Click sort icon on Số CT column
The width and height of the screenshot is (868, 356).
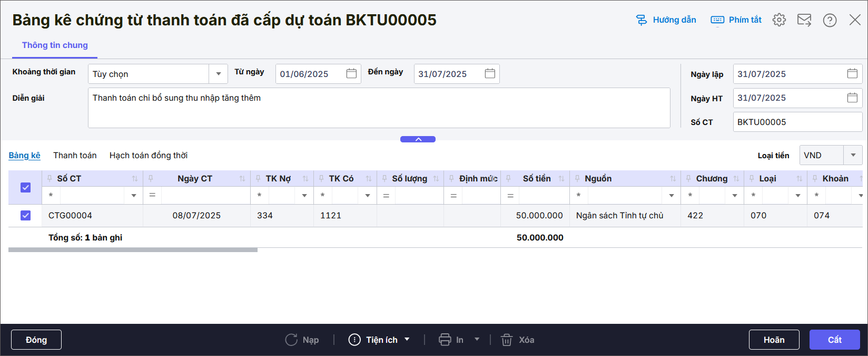tap(135, 179)
